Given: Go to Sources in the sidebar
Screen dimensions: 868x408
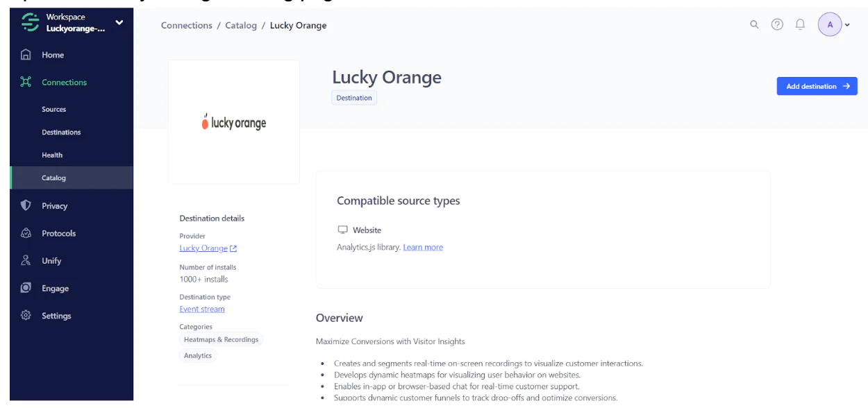Looking at the screenshot, I should 53,109.
